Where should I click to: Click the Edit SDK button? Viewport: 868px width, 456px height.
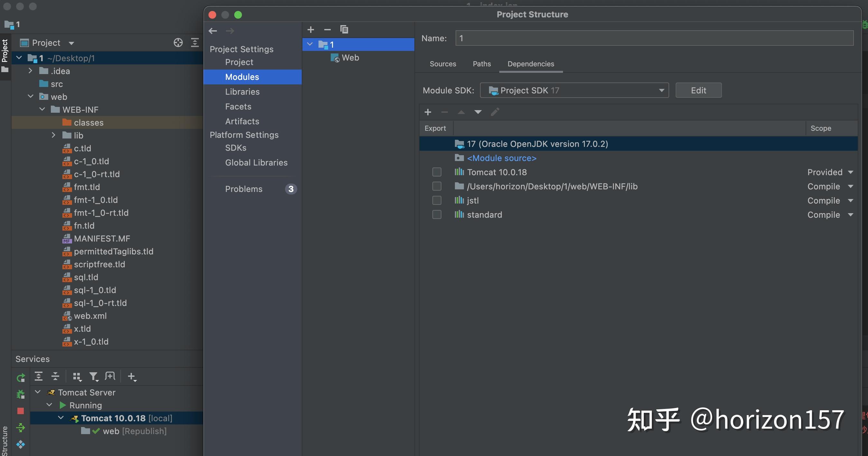[x=698, y=90]
